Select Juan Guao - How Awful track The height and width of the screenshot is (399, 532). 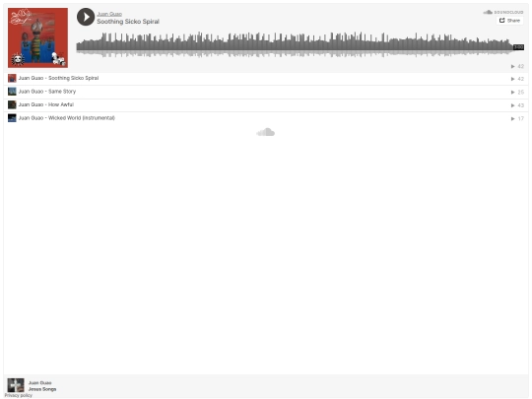pyautogui.click(x=266, y=105)
